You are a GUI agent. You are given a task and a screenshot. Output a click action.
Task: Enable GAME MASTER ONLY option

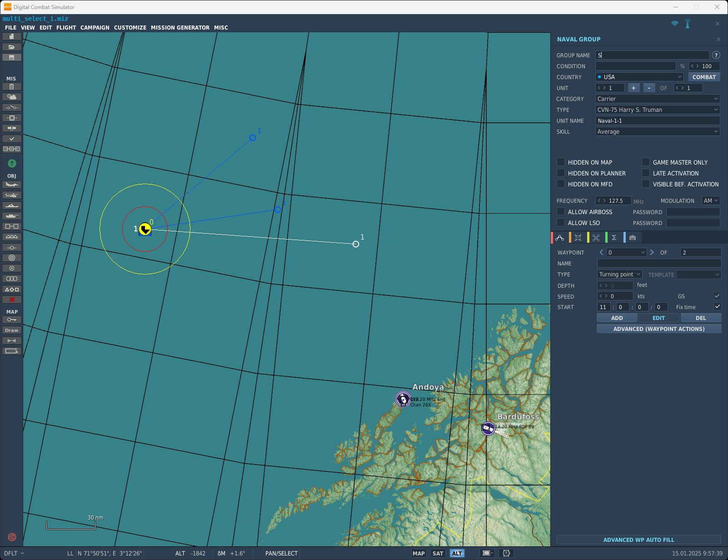[646, 162]
